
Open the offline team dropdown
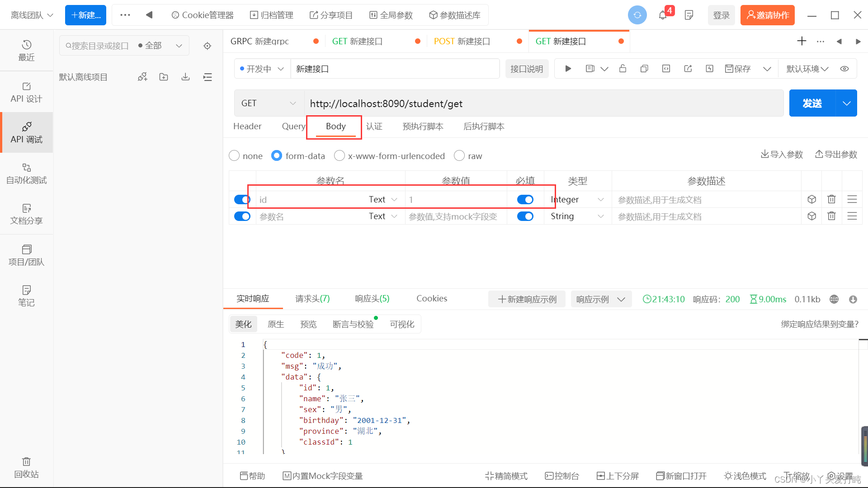point(32,15)
